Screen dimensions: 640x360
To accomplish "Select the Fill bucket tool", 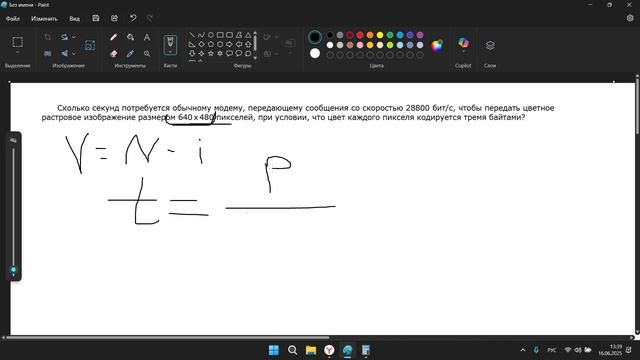I will (130, 37).
